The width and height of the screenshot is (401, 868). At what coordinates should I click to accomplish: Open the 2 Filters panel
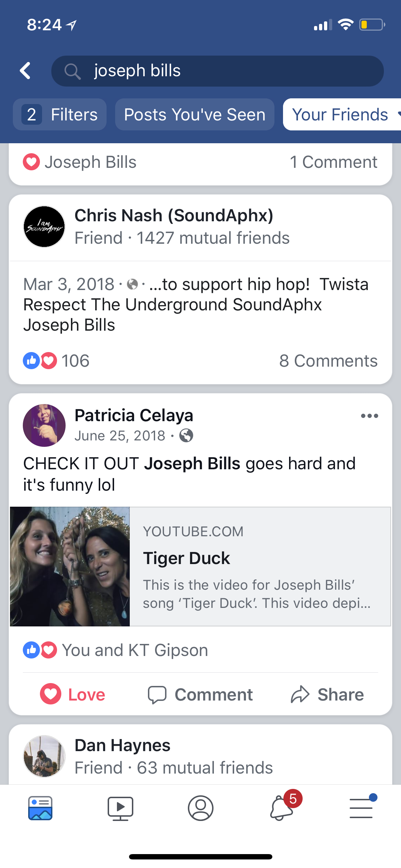60,115
